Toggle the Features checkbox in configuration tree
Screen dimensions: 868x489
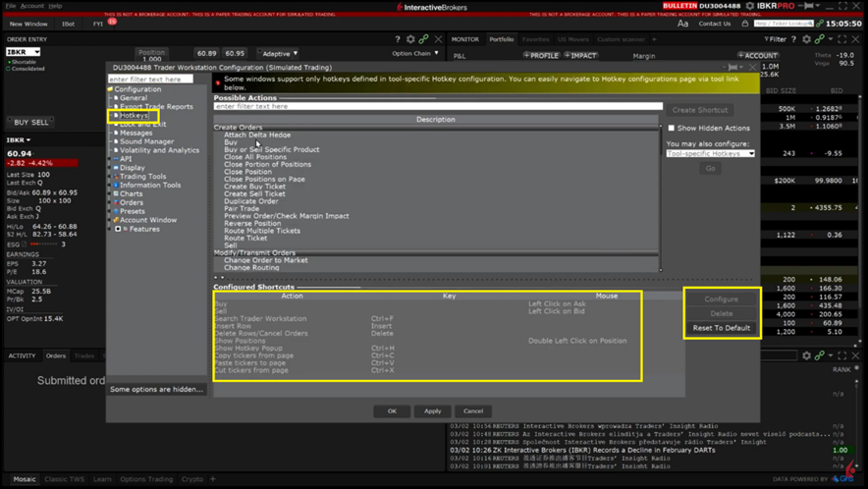(118, 229)
